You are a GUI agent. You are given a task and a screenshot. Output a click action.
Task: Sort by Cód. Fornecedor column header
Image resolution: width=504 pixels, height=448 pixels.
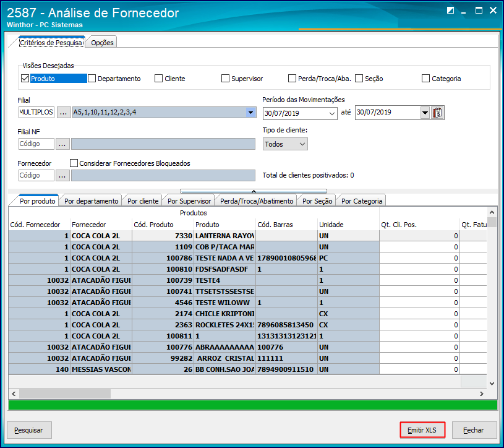click(39, 225)
